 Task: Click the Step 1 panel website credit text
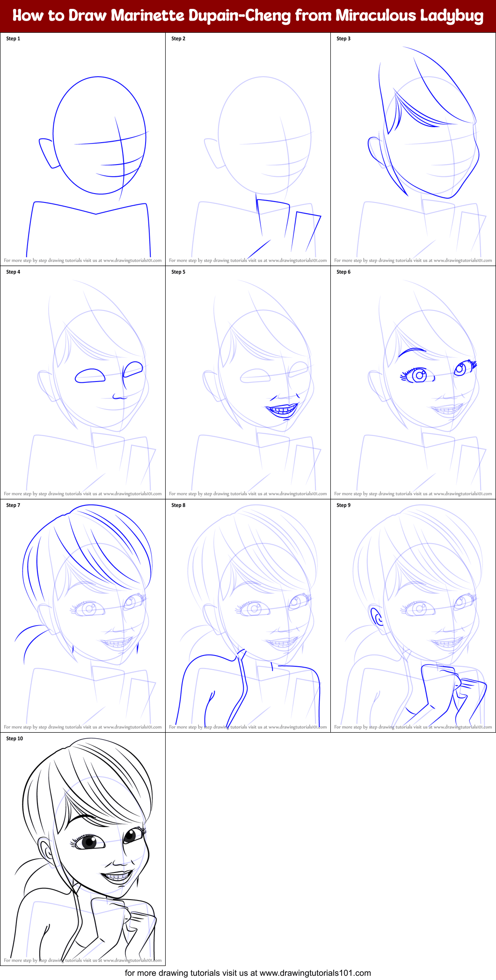(x=83, y=260)
